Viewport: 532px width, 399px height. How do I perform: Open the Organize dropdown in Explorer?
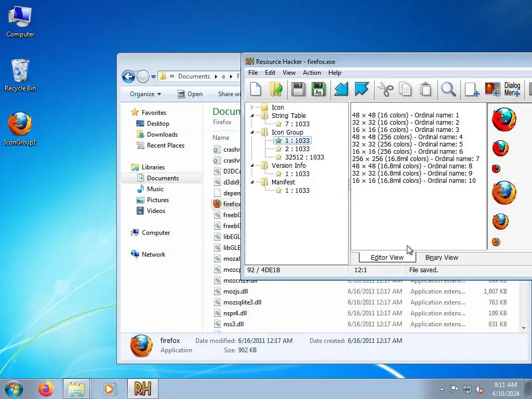click(x=145, y=94)
